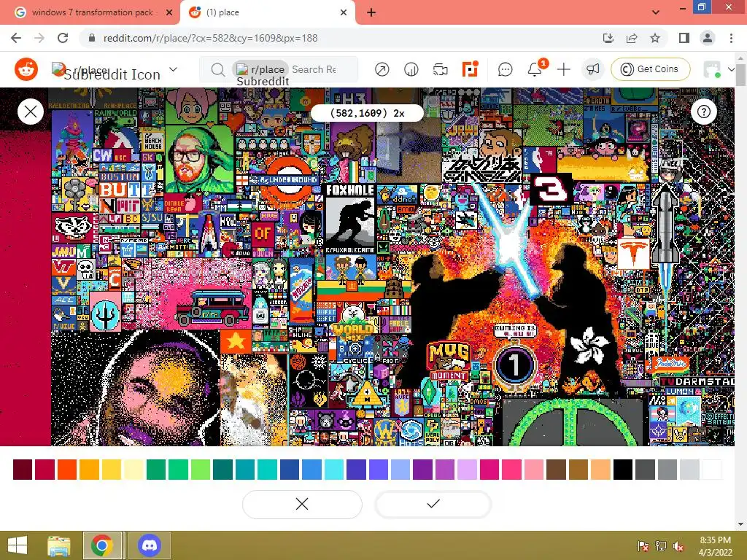Screen dimensions: 747x560
Task: Click the share page icon
Action: 632,38
